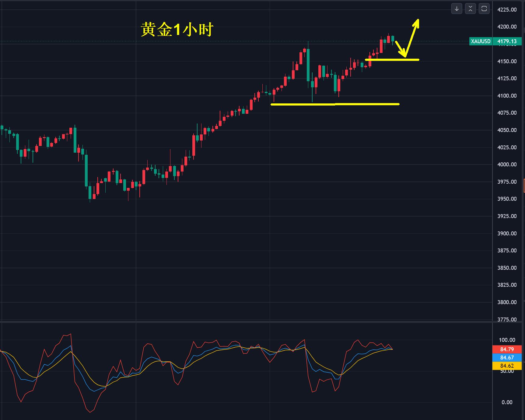Screen dimensions: 525x420
Task: Click the 100.00 indicator scale label
Action: (x=507, y=340)
